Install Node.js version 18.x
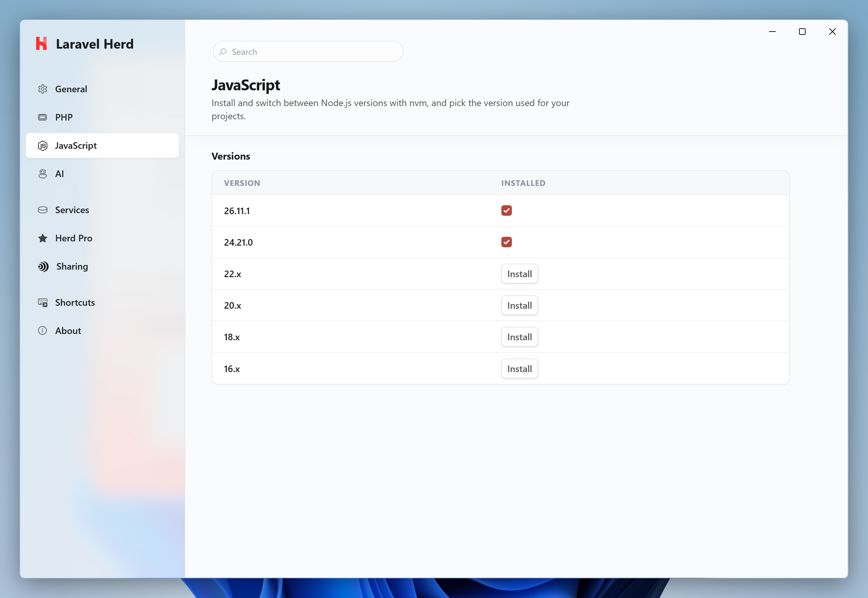868x598 pixels. tap(519, 337)
